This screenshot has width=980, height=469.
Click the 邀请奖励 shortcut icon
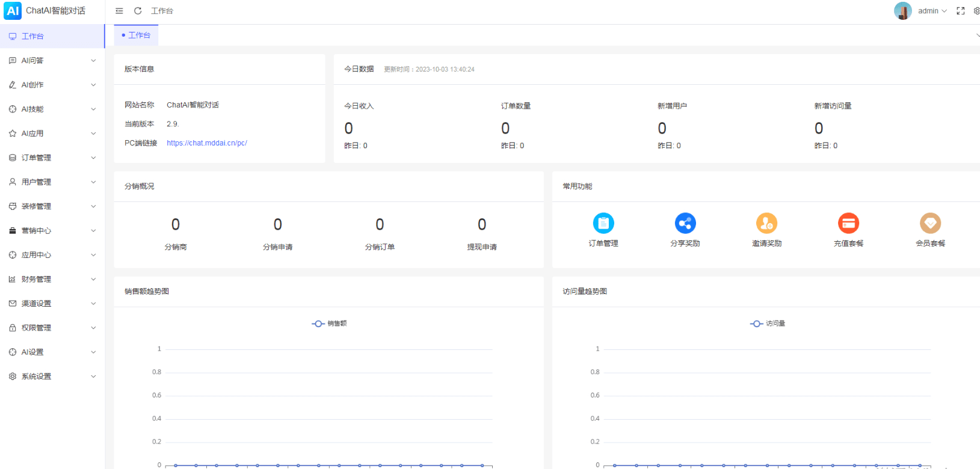767,223
